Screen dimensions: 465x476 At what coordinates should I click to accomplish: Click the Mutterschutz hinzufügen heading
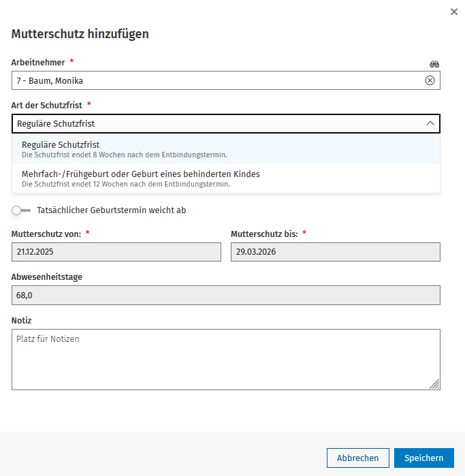tap(80, 33)
